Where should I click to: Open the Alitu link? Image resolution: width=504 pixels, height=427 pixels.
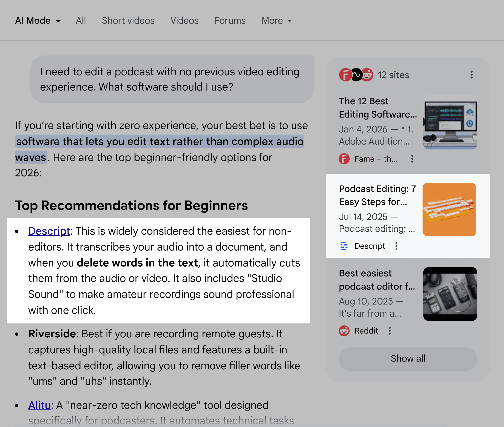(40, 405)
